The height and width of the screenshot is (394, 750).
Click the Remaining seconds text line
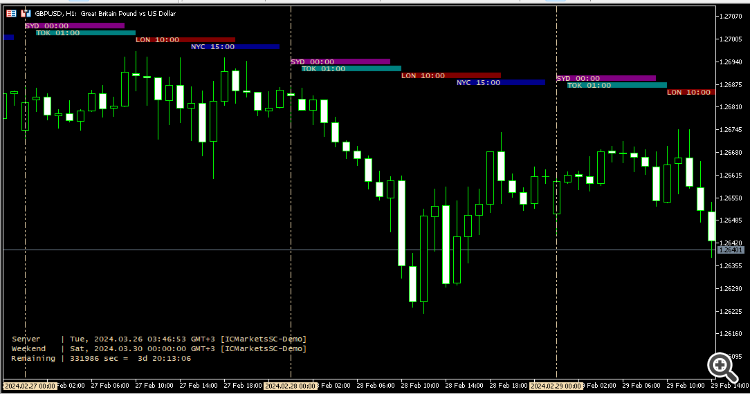pyautogui.click(x=101, y=358)
